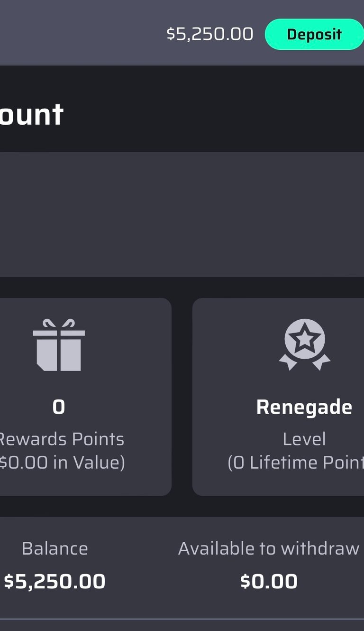This screenshot has height=631, width=364.
Task: Click the Available to withdraw label
Action: pyautogui.click(x=269, y=548)
